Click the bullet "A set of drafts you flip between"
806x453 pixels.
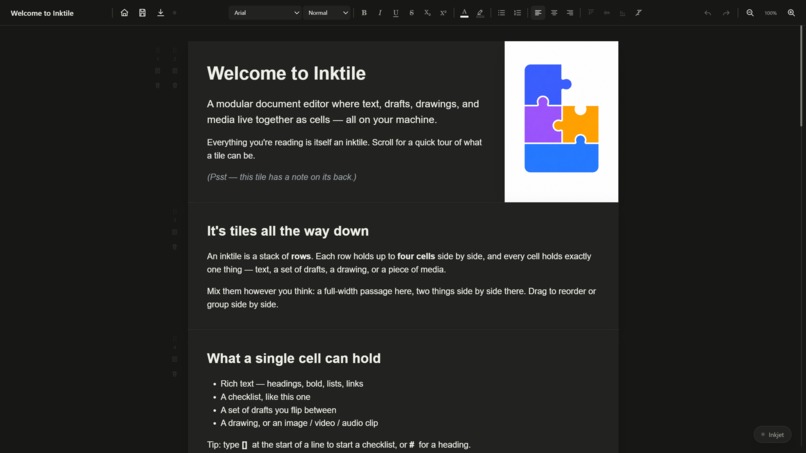278,410
